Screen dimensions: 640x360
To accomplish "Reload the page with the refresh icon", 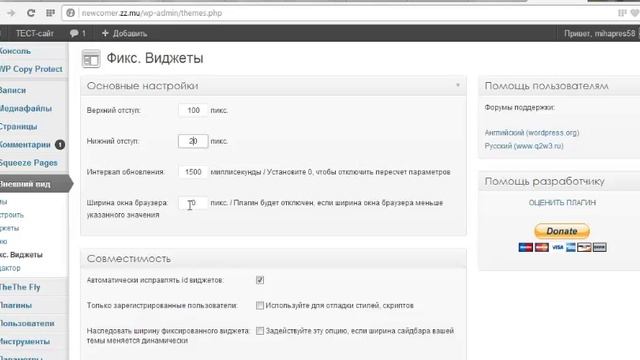I will 31,13.
